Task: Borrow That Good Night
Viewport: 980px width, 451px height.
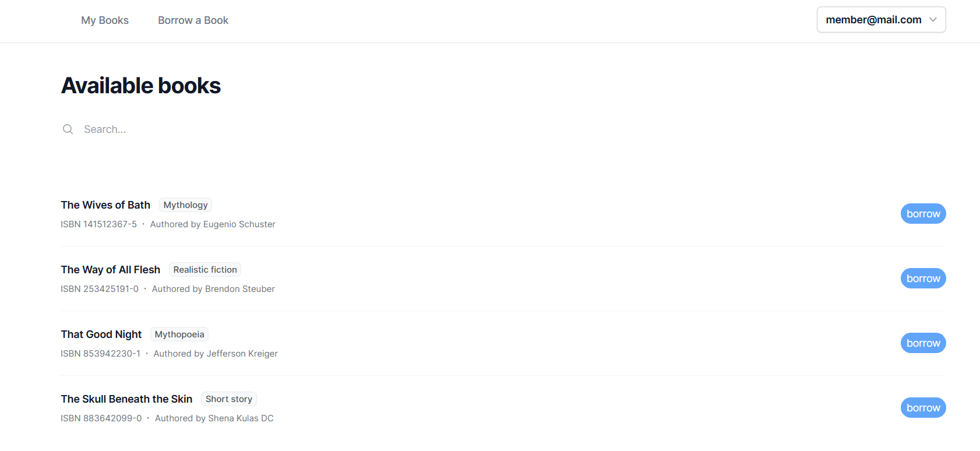Action: (923, 343)
